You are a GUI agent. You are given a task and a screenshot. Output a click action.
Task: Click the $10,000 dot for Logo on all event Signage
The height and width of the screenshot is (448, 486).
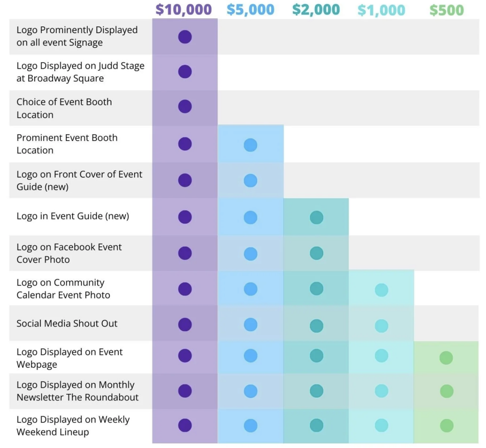point(185,37)
